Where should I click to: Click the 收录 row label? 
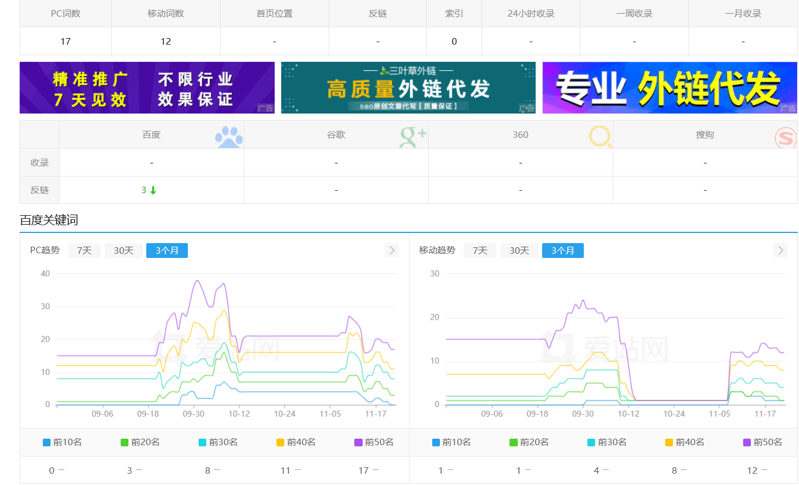pyautogui.click(x=39, y=163)
